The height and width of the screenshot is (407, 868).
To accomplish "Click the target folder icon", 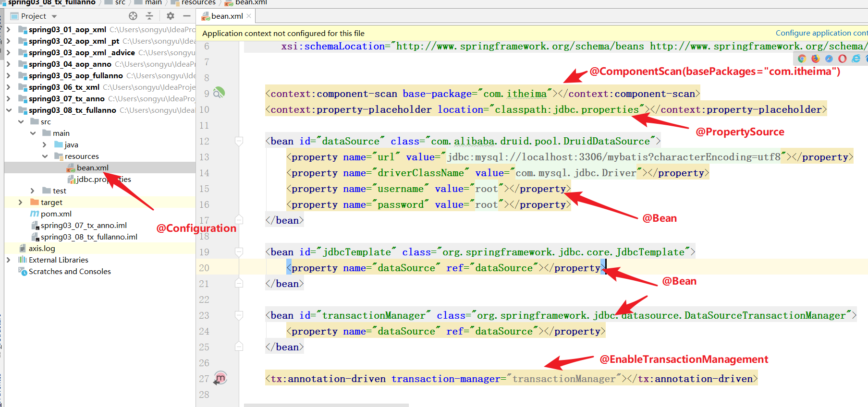I will click(x=35, y=202).
